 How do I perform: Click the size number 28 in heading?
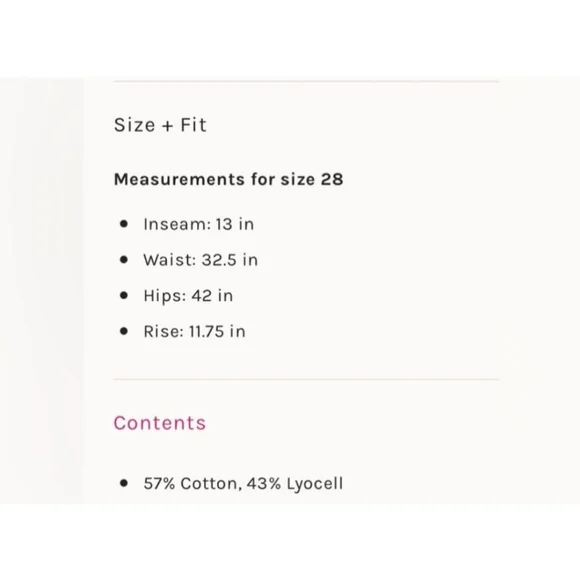332,179
